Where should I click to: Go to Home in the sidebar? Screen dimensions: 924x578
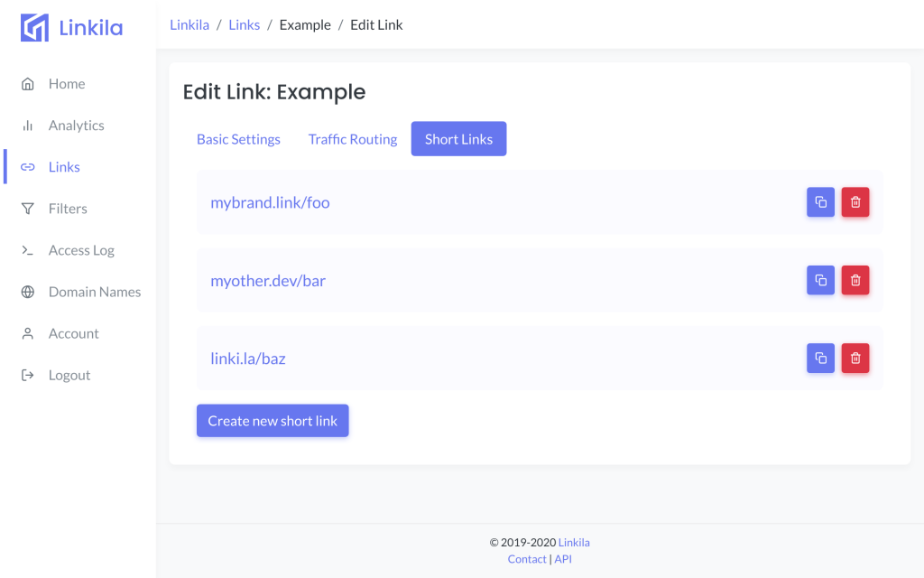click(x=66, y=84)
